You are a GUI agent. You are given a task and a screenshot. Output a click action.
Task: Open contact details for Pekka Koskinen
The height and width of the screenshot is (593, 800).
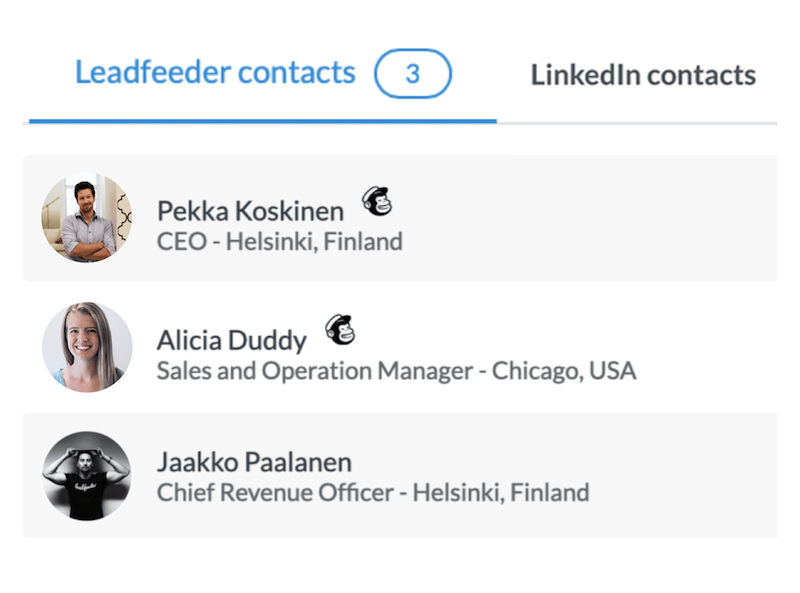point(250,211)
